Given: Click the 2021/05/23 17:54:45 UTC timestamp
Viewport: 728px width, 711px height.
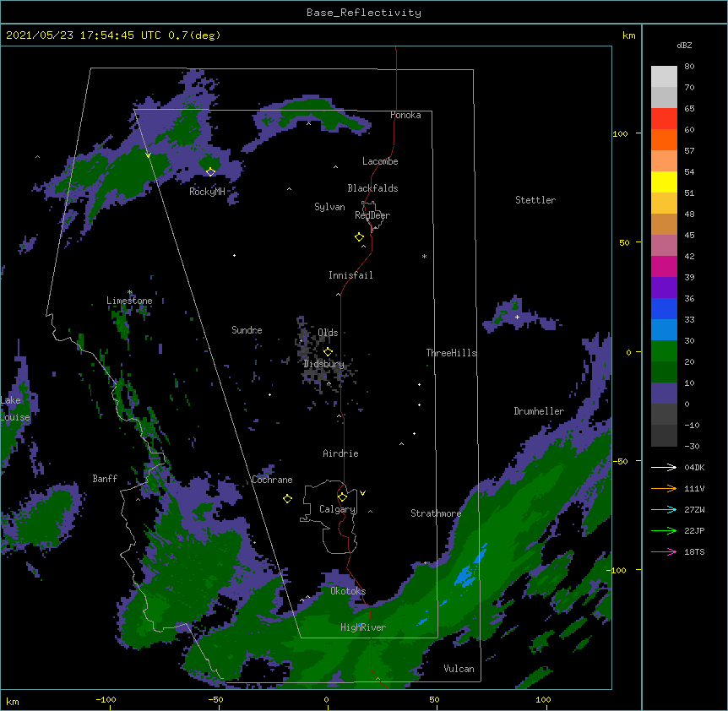Looking at the screenshot, I should (x=84, y=35).
